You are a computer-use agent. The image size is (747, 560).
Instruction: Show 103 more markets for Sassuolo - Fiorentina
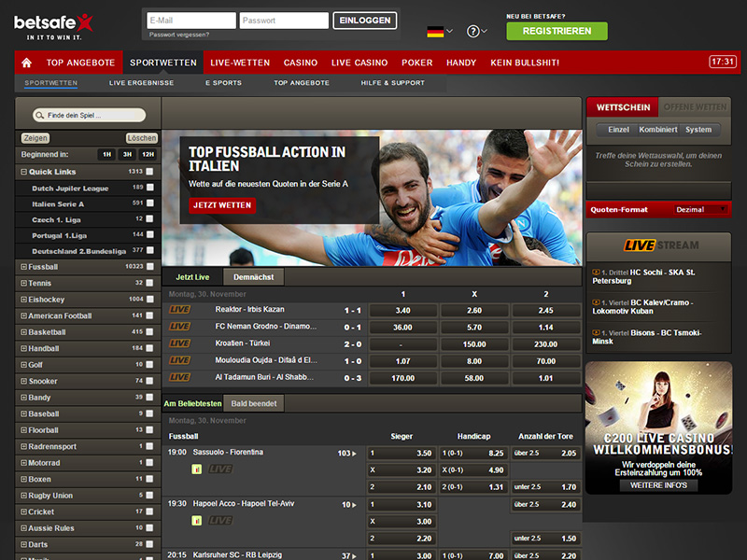[x=346, y=454]
